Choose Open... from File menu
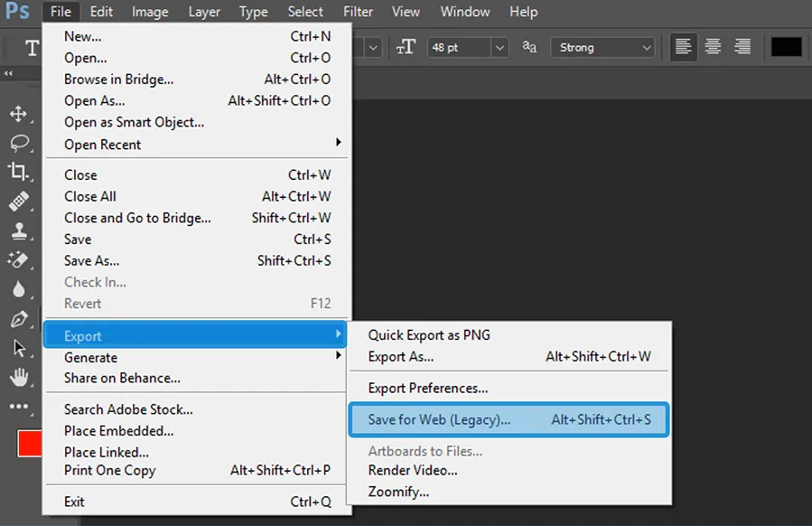The width and height of the screenshot is (812, 526). (x=197, y=58)
